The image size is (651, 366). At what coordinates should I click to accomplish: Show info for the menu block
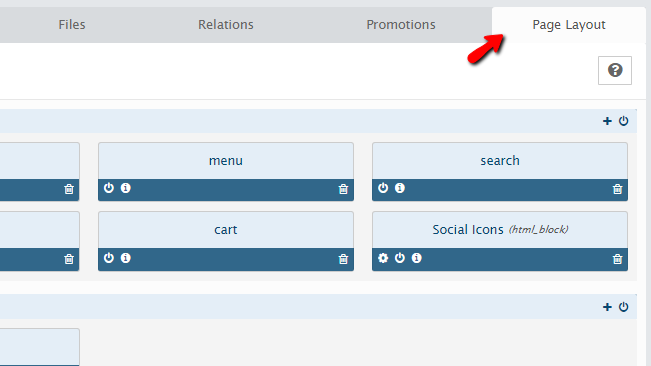pyautogui.click(x=125, y=188)
